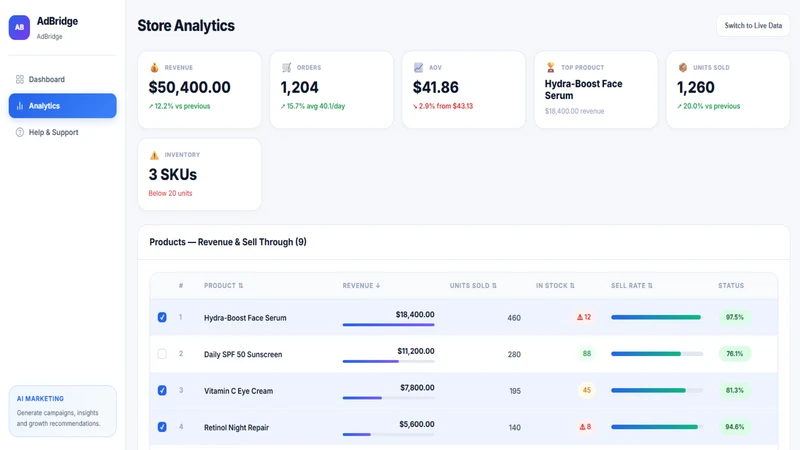Sort table by Units Sold column
Image resolution: width=800 pixels, height=450 pixels.
(473, 286)
